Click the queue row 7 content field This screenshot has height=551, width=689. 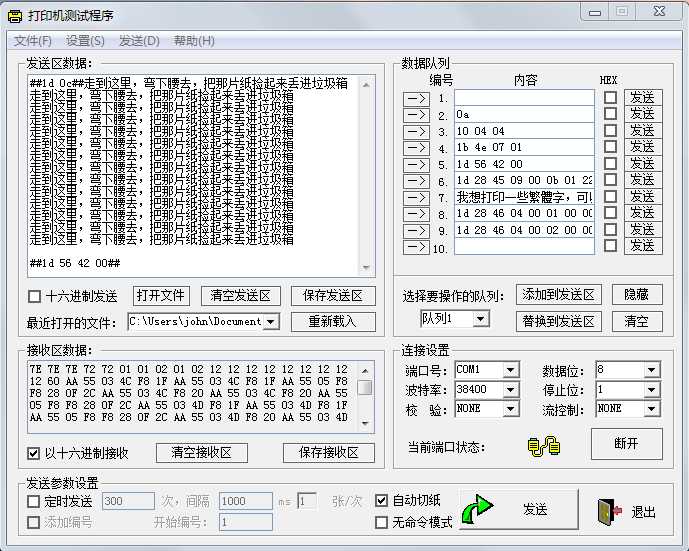tap(524, 197)
